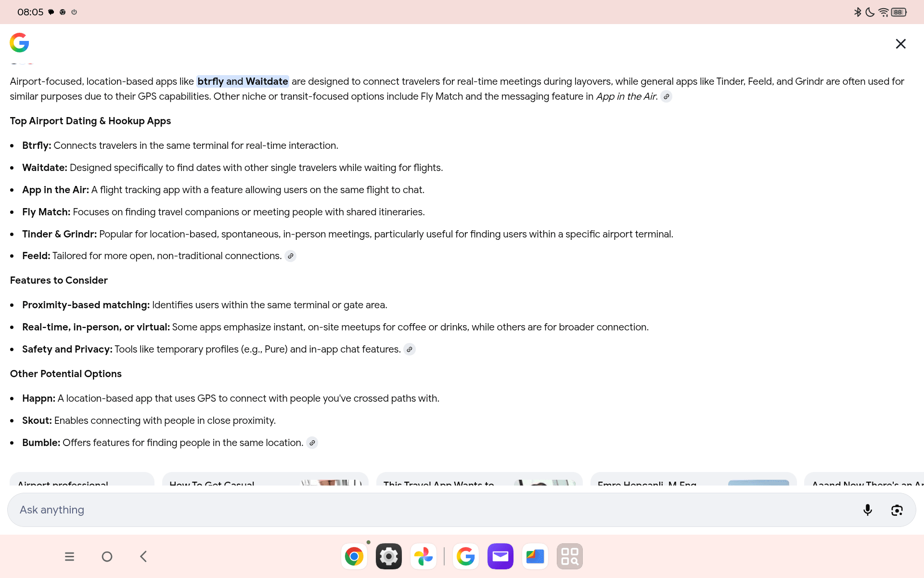Launch Chrome from the taskbar

[354, 556]
